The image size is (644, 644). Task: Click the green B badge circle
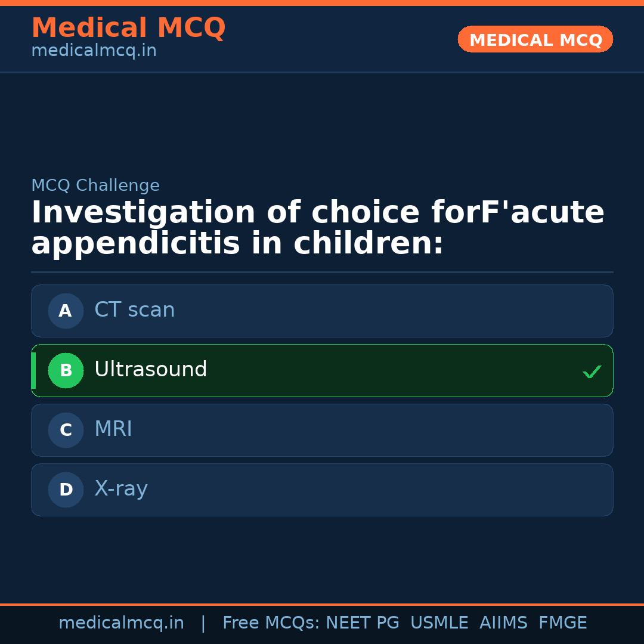coord(66,370)
